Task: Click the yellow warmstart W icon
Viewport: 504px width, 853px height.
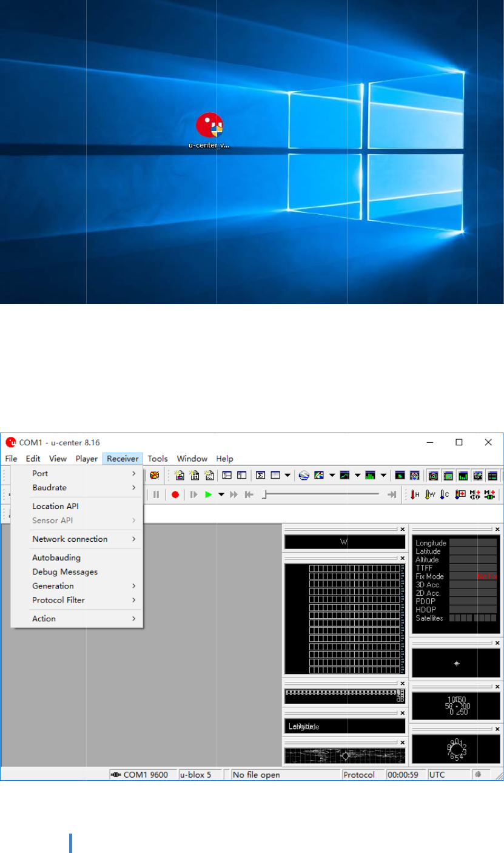Action: pos(430,494)
